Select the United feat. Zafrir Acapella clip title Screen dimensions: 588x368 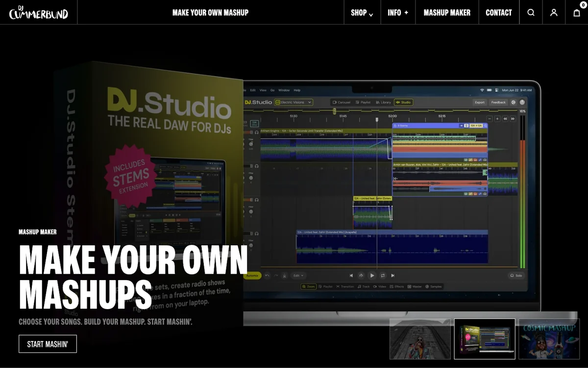tap(326, 232)
